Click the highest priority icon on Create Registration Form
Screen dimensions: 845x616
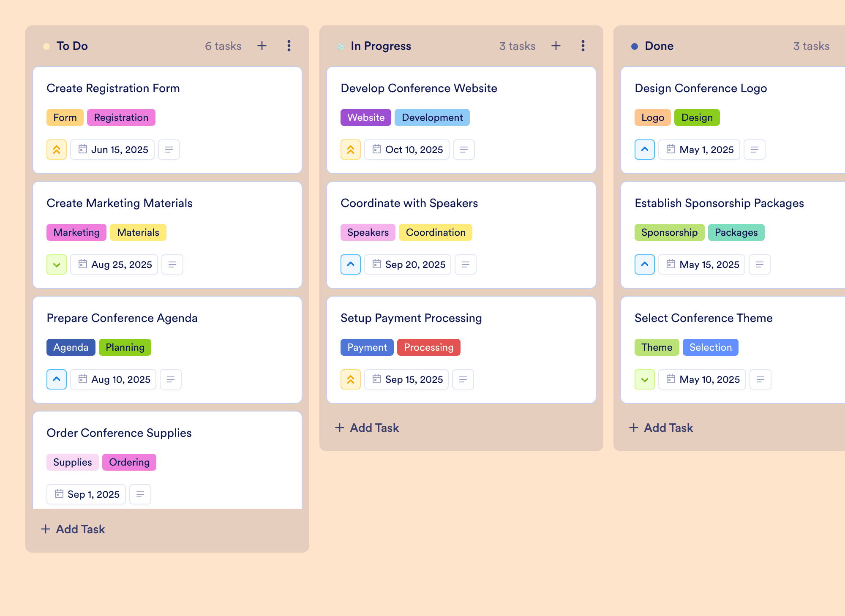(x=57, y=150)
